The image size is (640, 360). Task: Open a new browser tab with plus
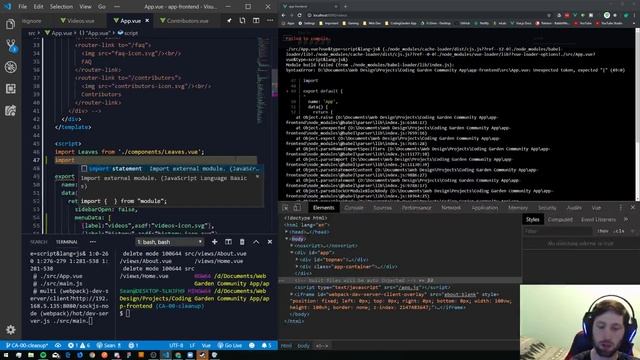(x=345, y=7)
